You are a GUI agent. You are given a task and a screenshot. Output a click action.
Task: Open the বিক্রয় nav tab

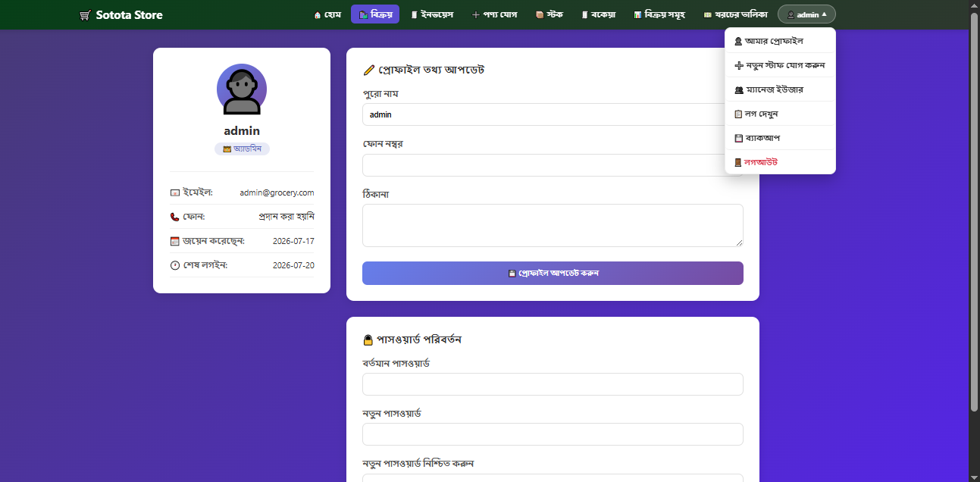point(375,14)
